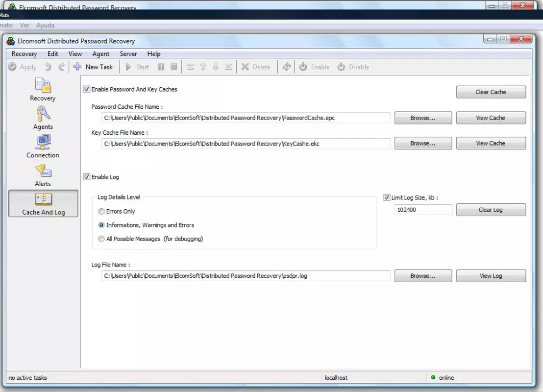543x392 pixels.
Task: Open the Ayuda menu in background window
Action: pos(46,25)
